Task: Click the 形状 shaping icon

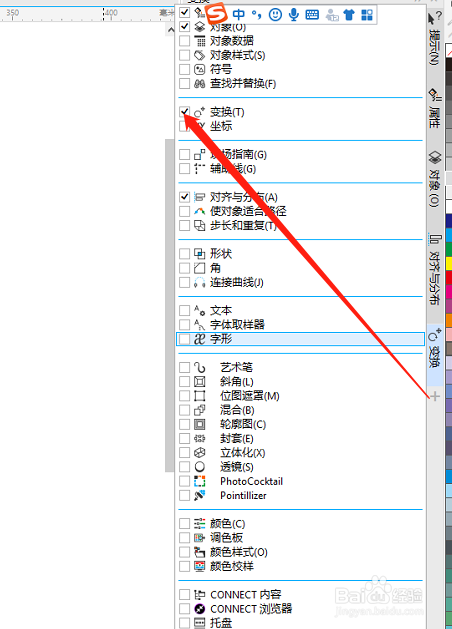Action: click(x=200, y=254)
